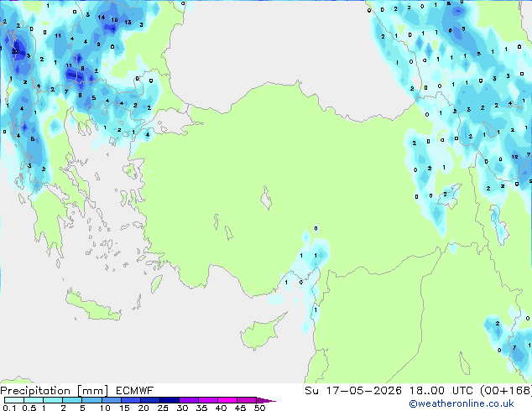Open the weatheronline.co.uk copyright link
Screen dimensions: 532x411
point(462,403)
